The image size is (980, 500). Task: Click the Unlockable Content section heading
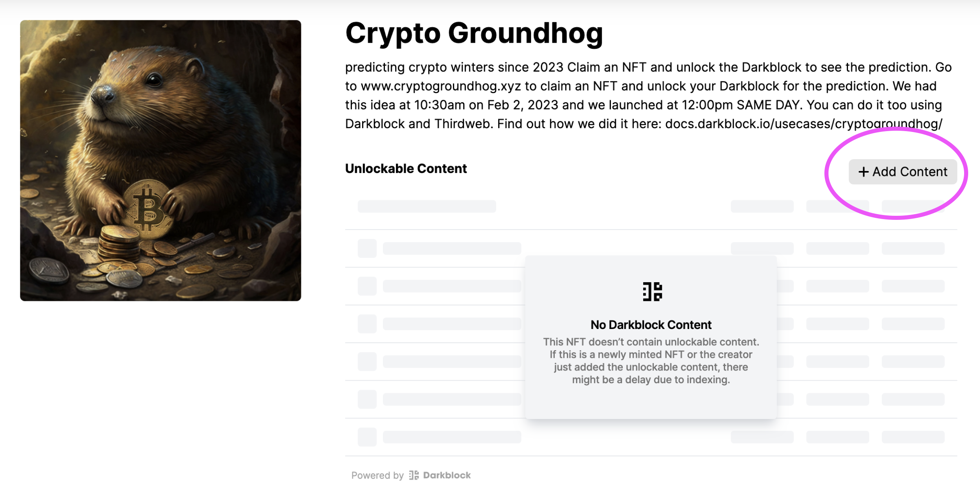406,169
